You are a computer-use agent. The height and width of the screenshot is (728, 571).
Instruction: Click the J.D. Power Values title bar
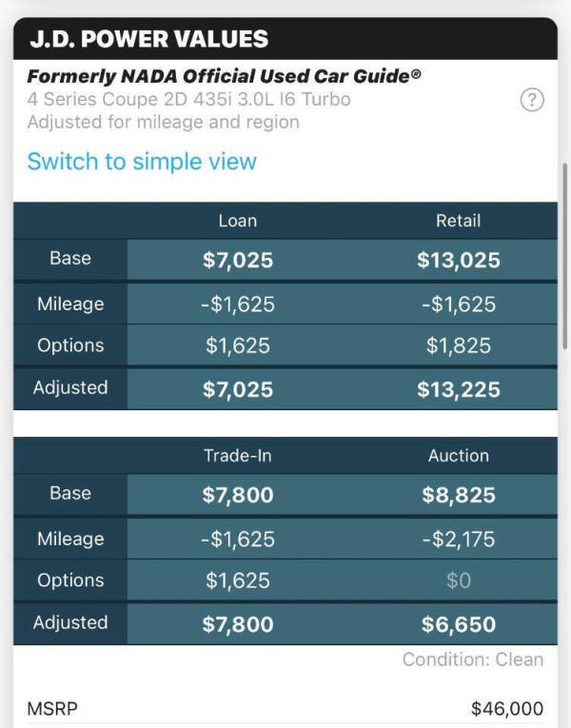pyautogui.click(x=149, y=39)
